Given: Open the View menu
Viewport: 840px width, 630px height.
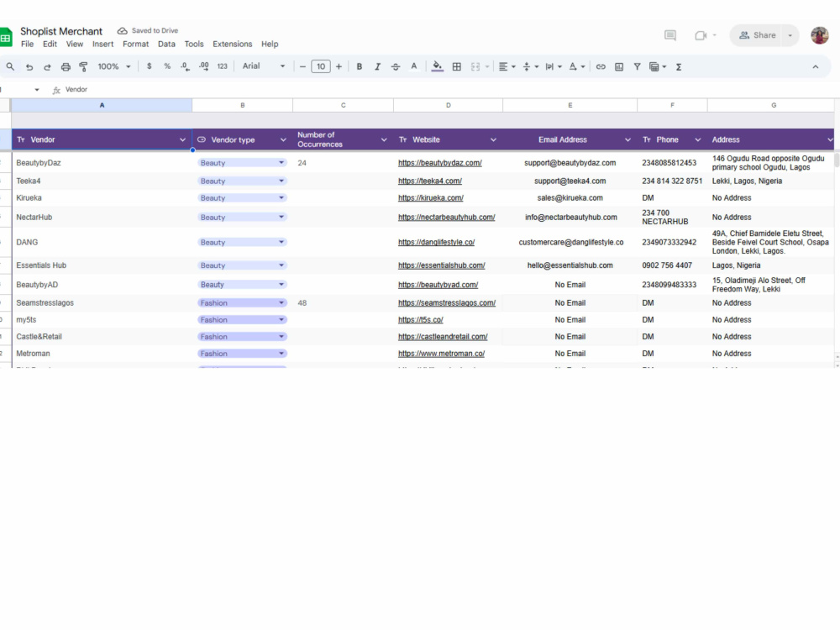Looking at the screenshot, I should click(75, 44).
